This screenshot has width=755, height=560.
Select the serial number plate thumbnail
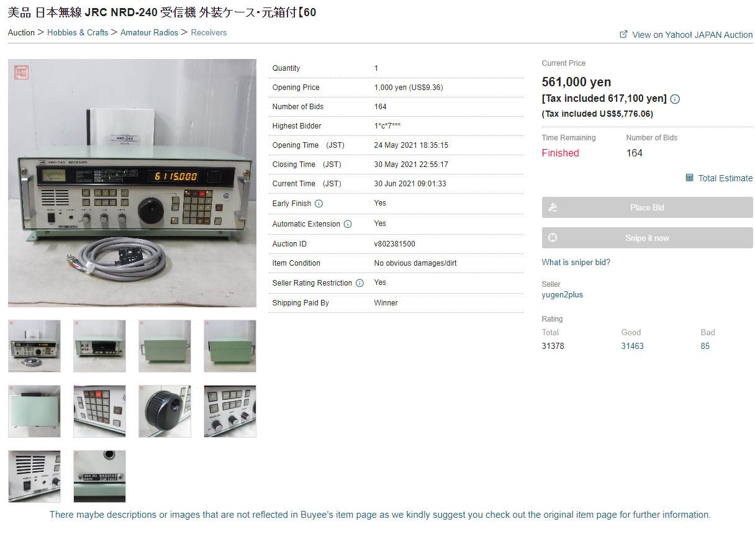coord(99,476)
